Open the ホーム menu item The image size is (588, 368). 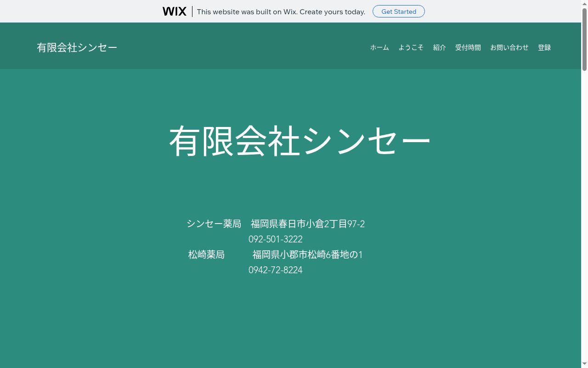point(379,47)
